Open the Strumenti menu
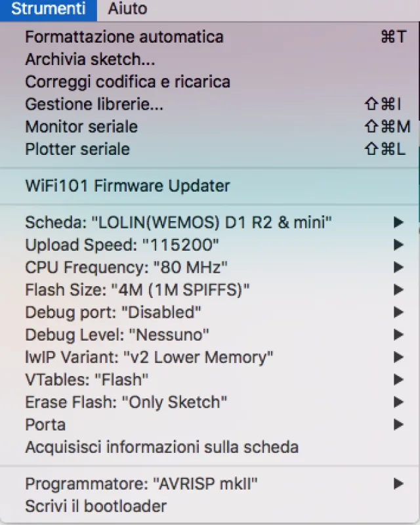The height and width of the screenshot is (525, 420). coord(47,9)
